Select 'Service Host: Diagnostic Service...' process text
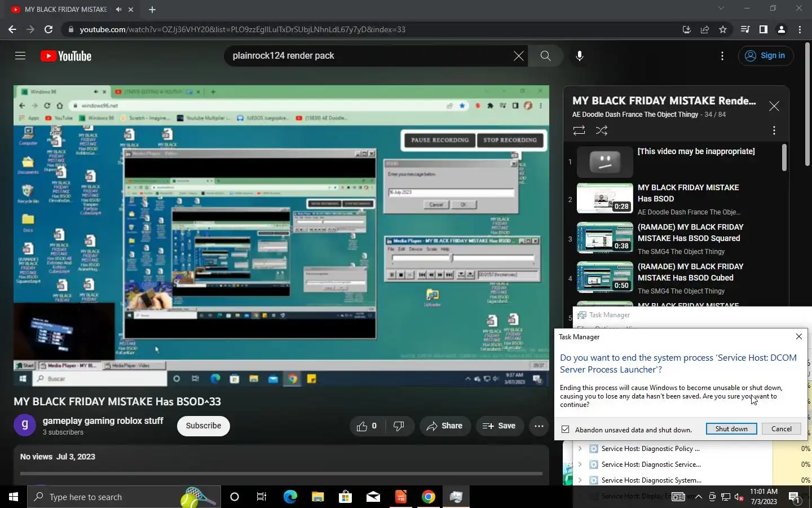Viewport: 812px width, 508px height. (651, 465)
